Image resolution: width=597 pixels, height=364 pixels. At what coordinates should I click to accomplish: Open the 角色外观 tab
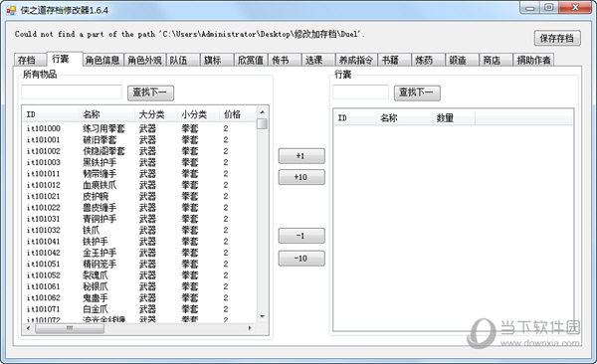pyautogui.click(x=144, y=60)
